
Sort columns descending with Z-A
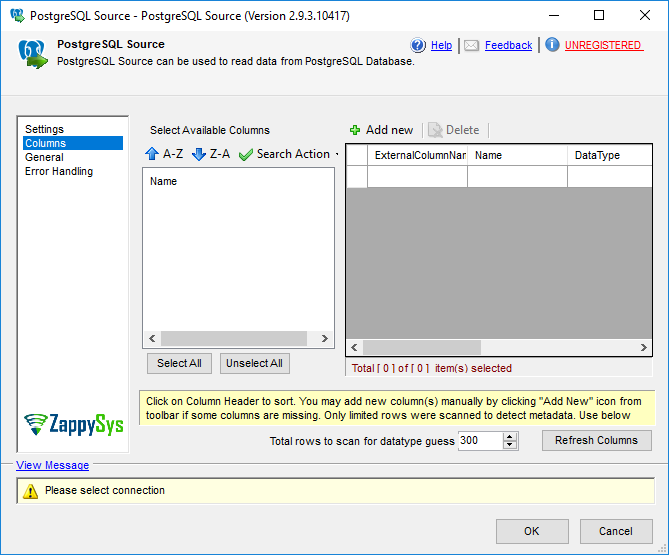211,154
